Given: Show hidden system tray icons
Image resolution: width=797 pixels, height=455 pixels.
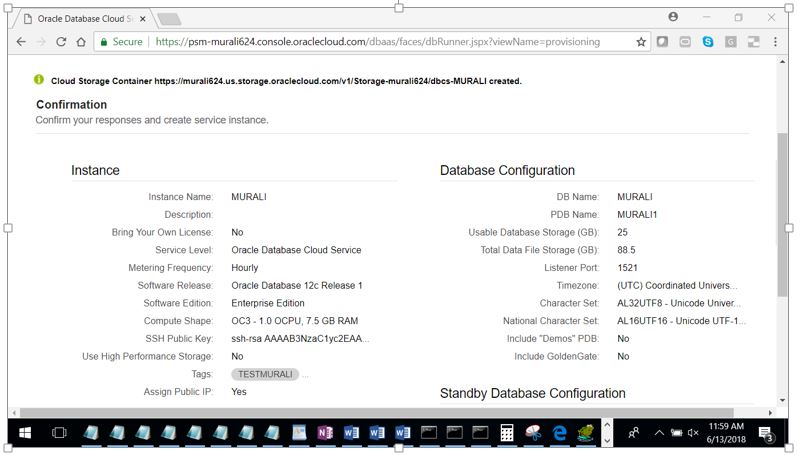Looking at the screenshot, I should coord(659,433).
